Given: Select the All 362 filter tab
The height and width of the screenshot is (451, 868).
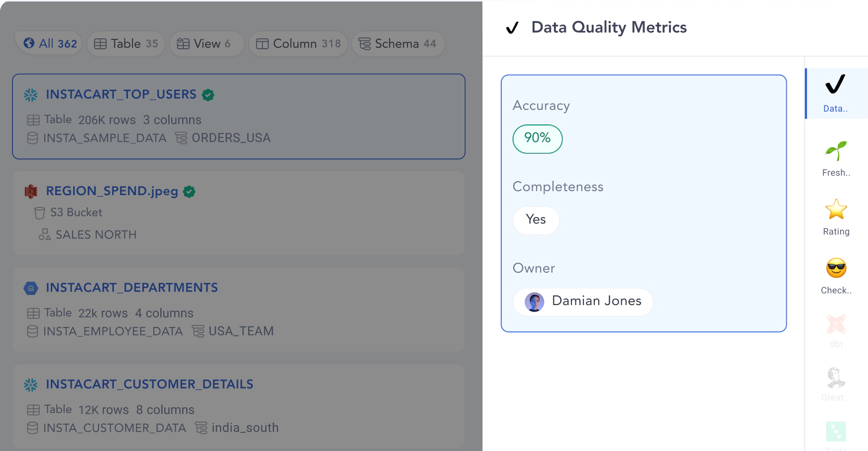Looking at the screenshot, I should click(x=49, y=44).
